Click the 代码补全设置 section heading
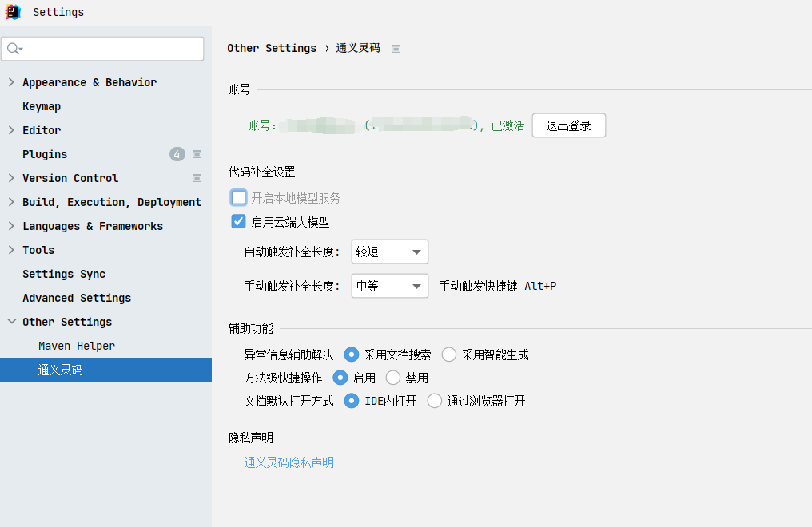Image resolution: width=812 pixels, height=527 pixels. coord(261,172)
